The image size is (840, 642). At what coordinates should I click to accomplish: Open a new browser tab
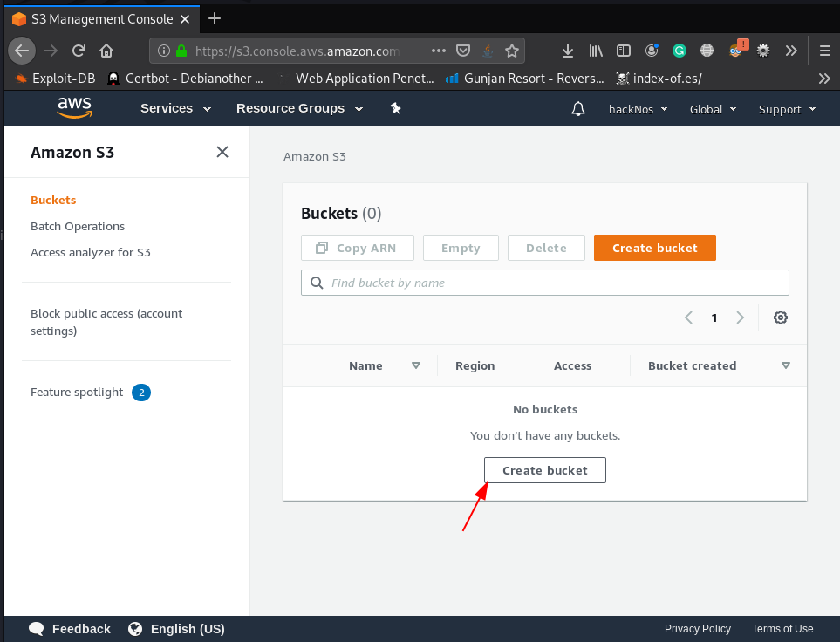[215, 19]
